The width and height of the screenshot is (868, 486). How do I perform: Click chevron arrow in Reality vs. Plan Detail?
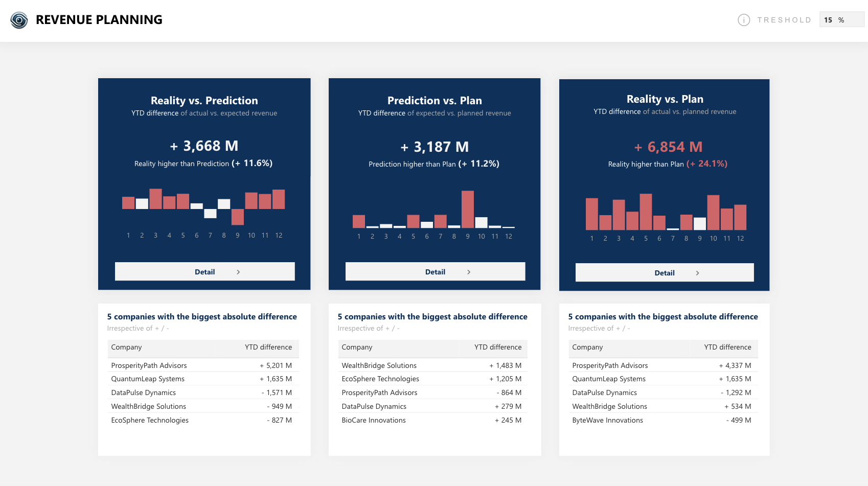[x=697, y=273]
